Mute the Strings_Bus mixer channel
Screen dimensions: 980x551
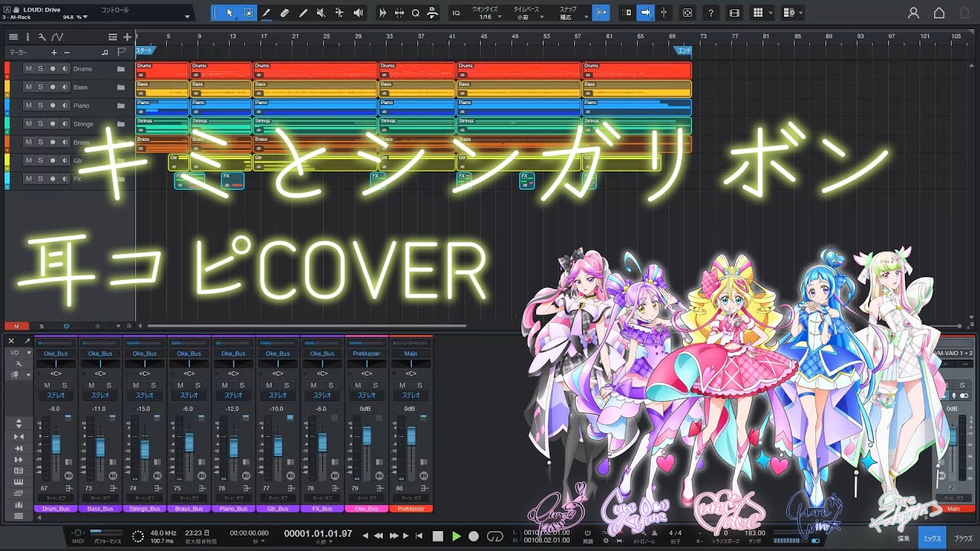[x=136, y=385]
